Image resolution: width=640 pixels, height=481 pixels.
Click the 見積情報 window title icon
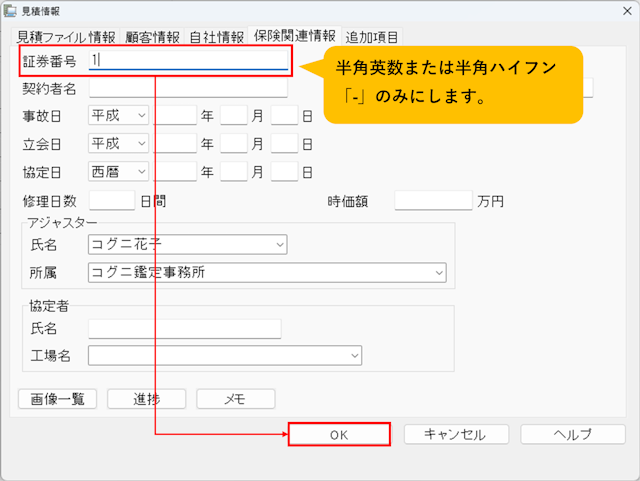click(10, 9)
